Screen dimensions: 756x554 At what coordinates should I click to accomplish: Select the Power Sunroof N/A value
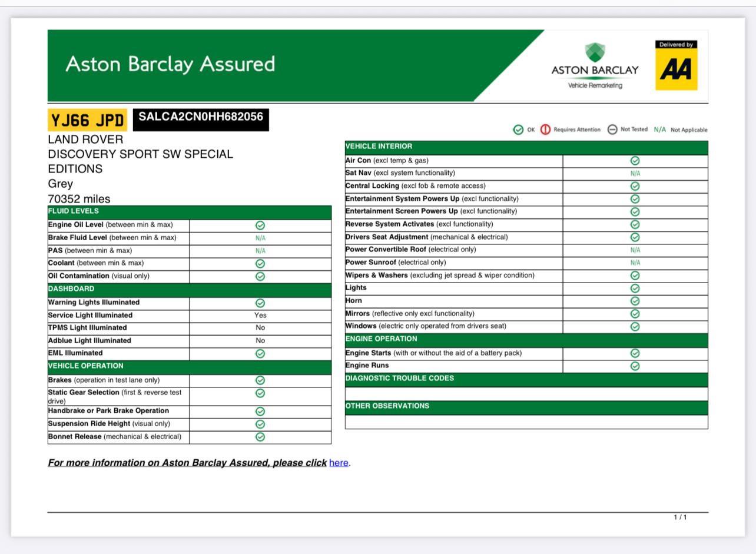(635, 263)
